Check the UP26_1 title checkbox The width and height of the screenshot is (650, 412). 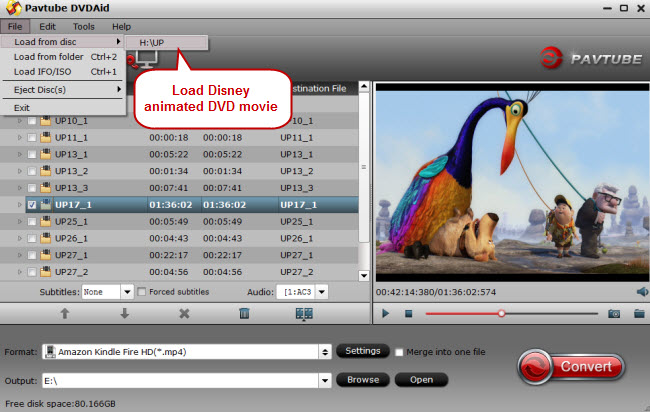32,239
